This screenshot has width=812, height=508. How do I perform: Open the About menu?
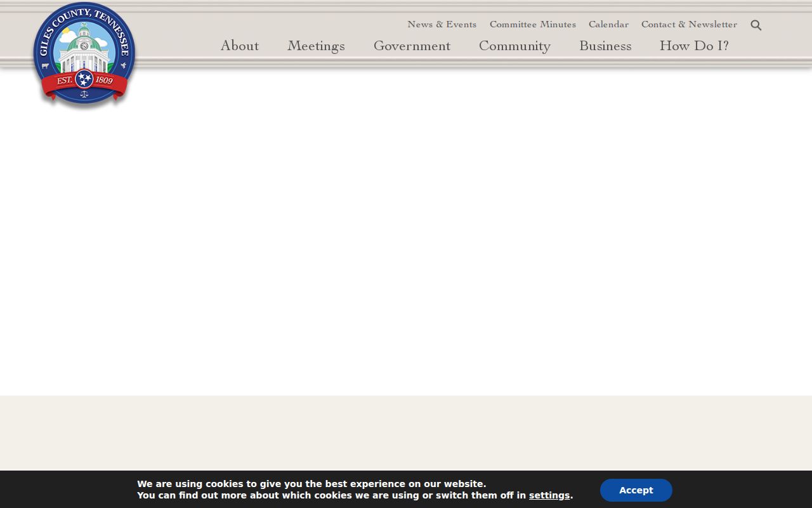coord(240,46)
